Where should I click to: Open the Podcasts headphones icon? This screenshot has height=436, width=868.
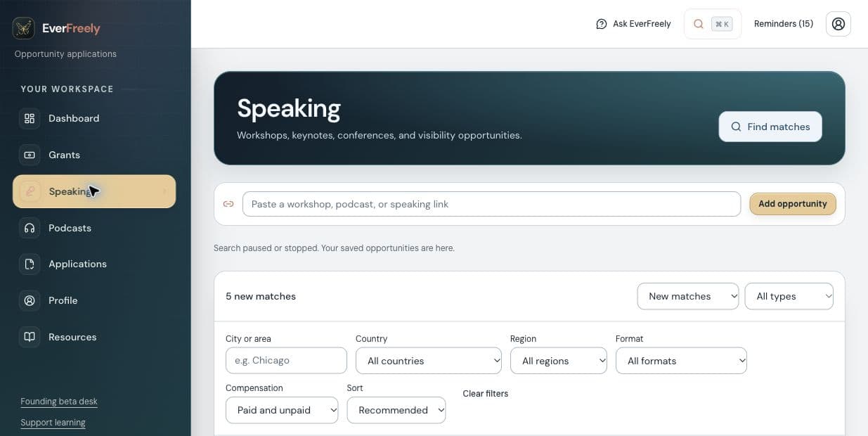point(30,228)
